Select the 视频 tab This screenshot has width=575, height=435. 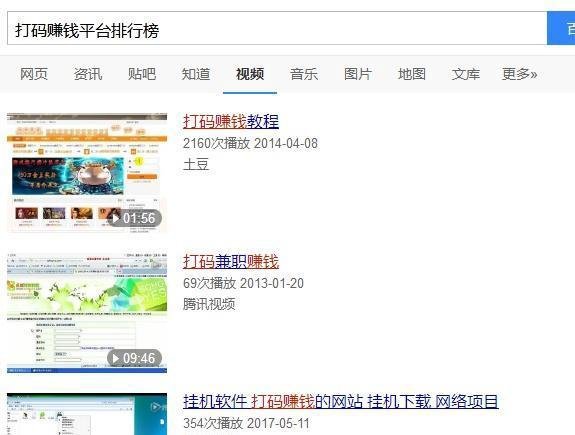pyautogui.click(x=250, y=74)
